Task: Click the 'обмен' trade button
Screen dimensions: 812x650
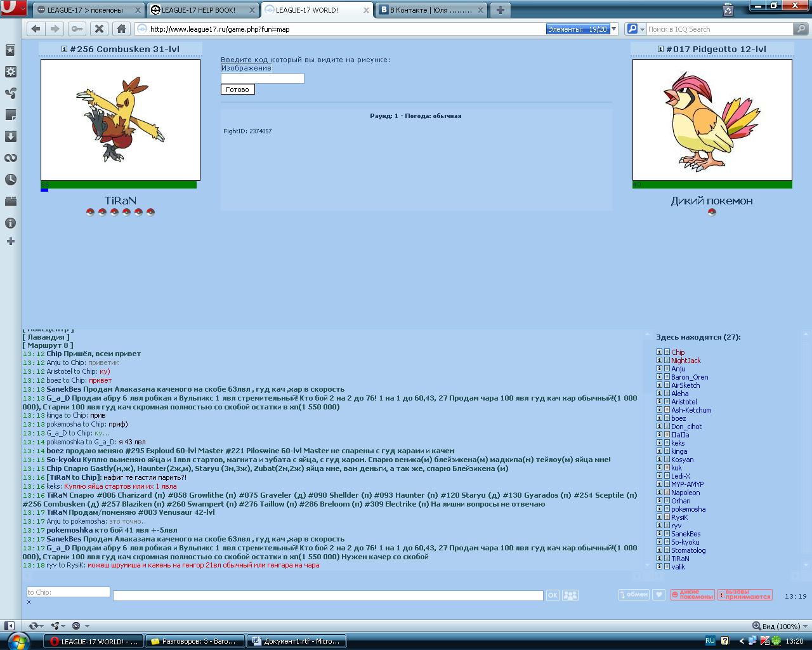Action: [634, 595]
